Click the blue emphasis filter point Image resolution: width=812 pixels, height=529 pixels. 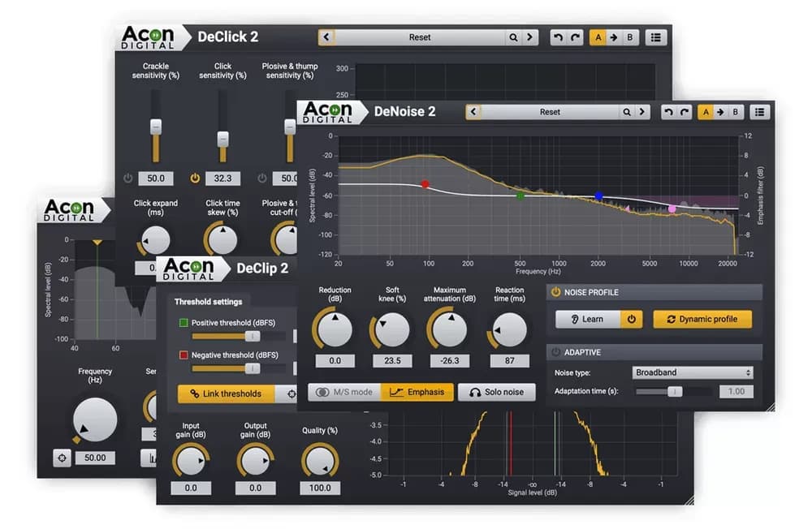click(x=598, y=196)
